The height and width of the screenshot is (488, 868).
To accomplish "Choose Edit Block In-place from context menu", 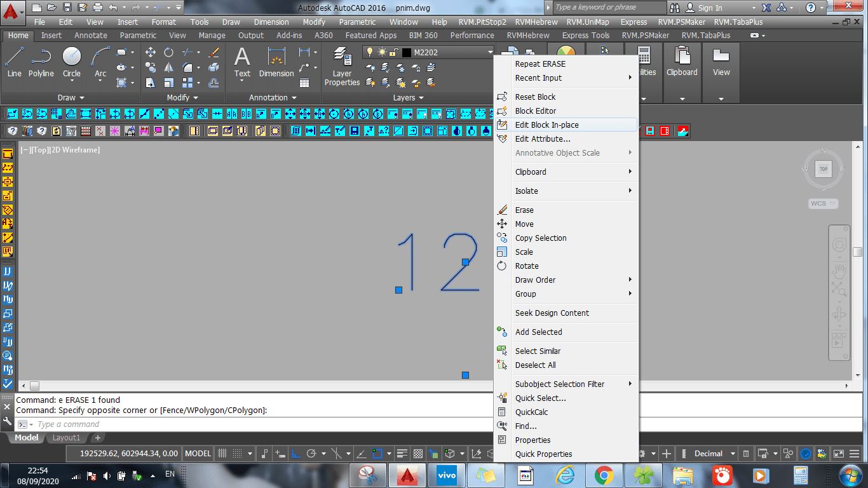I will tap(546, 125).
